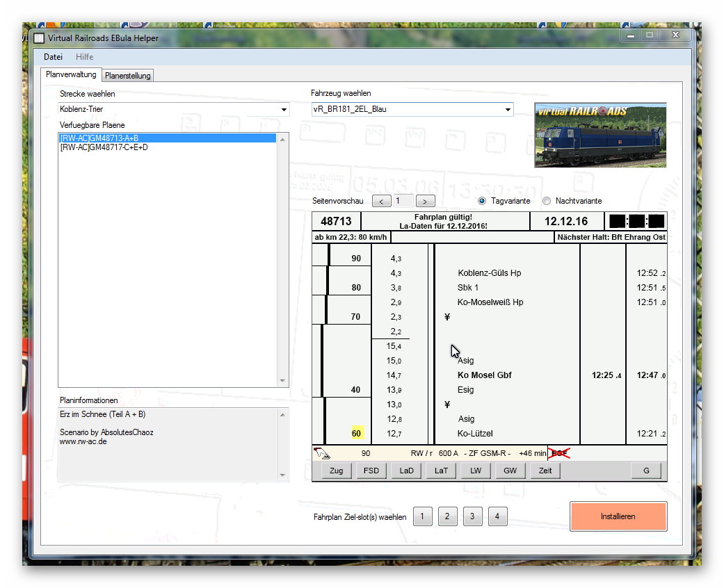724x588 pixels.
Task: Go to the previous preview page with the < arrow
Action: coord(381,201)
